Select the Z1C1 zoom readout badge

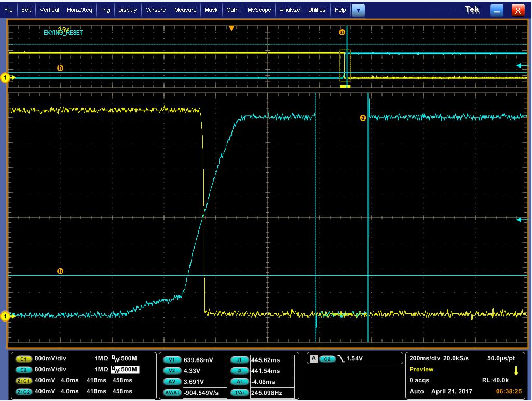pyautogui.click(x=23, y=381)
